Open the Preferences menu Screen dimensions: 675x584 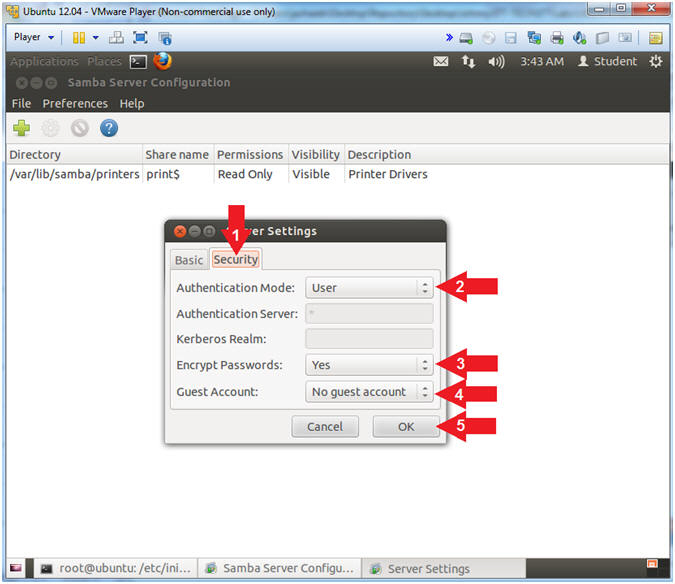click(75, 104)
